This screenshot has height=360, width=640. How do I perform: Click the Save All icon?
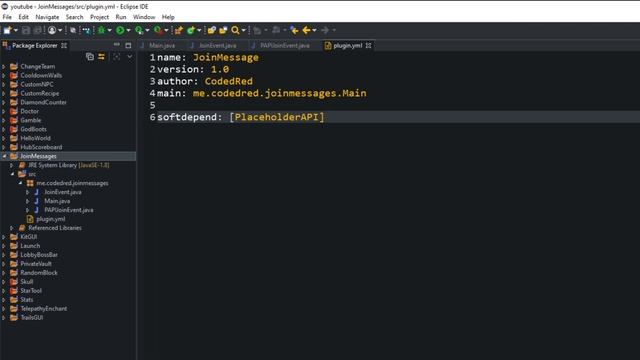[x=37, y=30]
